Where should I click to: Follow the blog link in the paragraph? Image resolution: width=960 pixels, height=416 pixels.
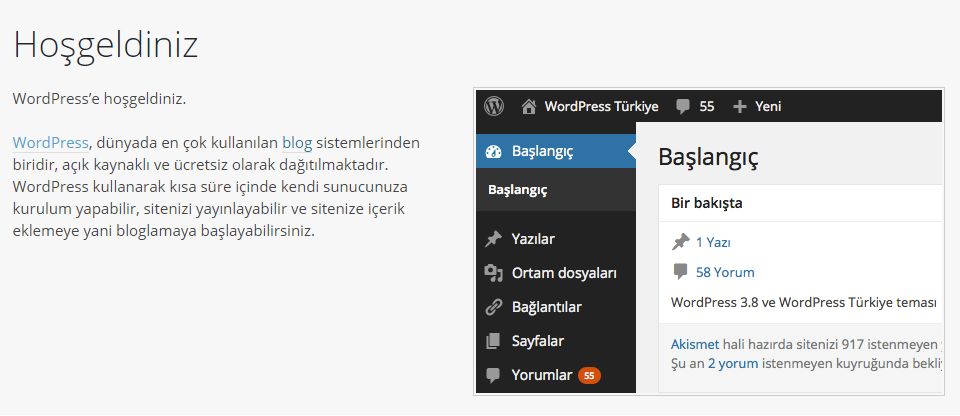click(x=297, y=143)
